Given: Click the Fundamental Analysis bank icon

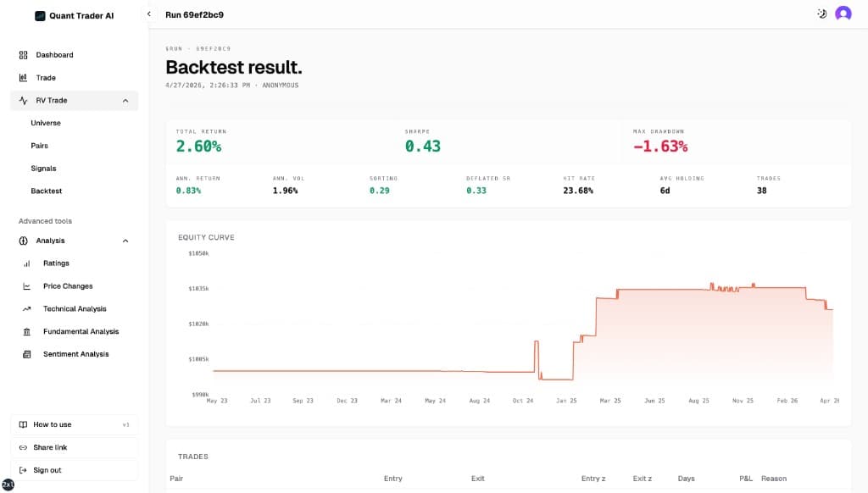Looking at the screenshot, I should [x=25, y=331].
